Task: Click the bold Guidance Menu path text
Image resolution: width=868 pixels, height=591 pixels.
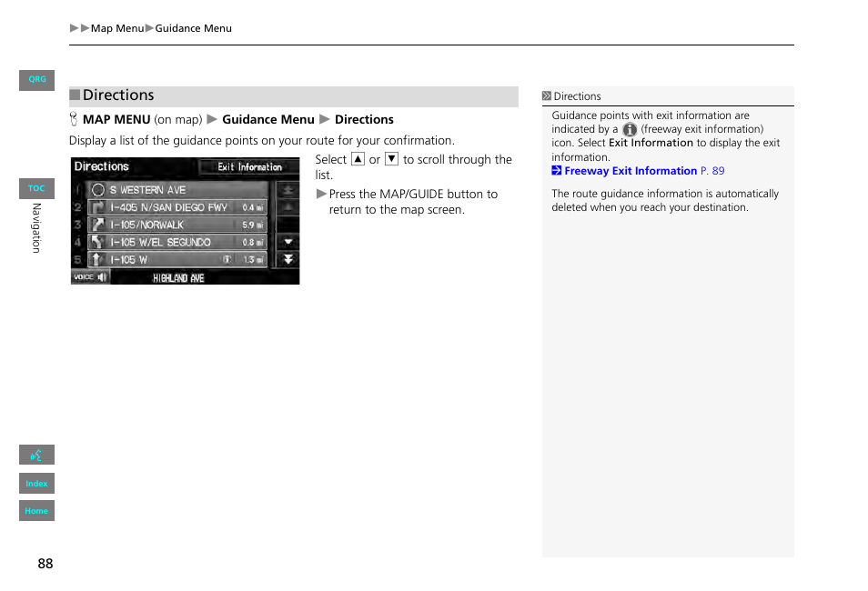Action: pyautogui.click(x=267, y=119)
